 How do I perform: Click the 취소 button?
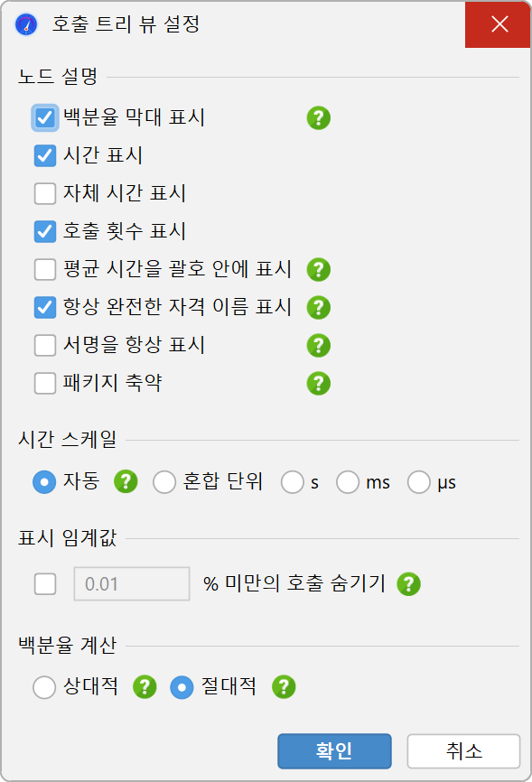(463, 750)
